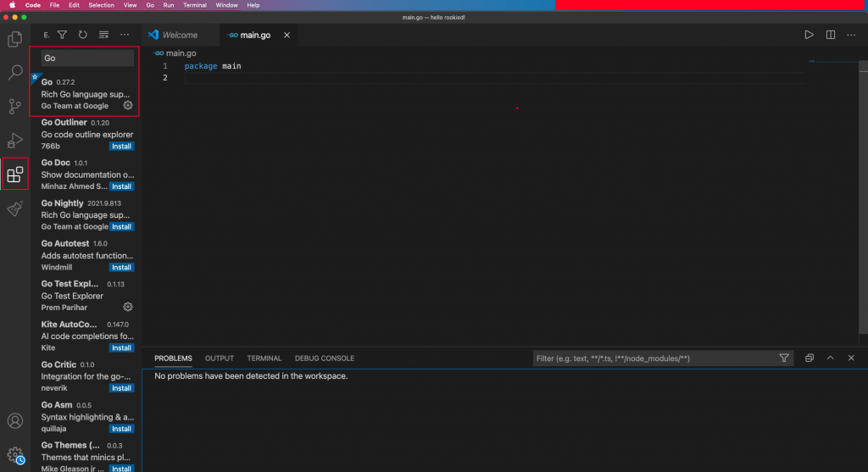Open manage gear for Go Test Explorer
The width and height of the screenshot is (868, 472).
point(128,307)
